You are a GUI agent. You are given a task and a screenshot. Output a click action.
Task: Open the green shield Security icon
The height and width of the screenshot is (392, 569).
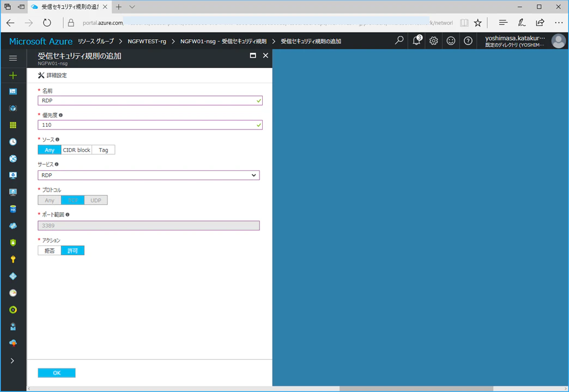click(x=13, y=242)
